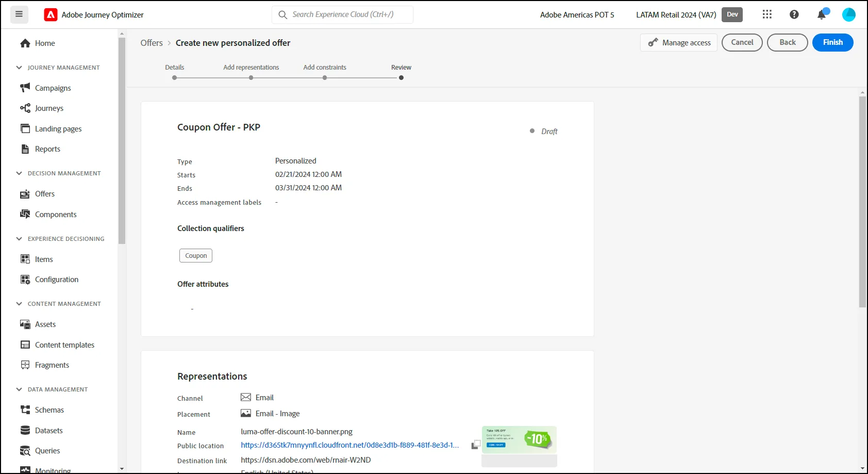Click the Components icon

25,214
